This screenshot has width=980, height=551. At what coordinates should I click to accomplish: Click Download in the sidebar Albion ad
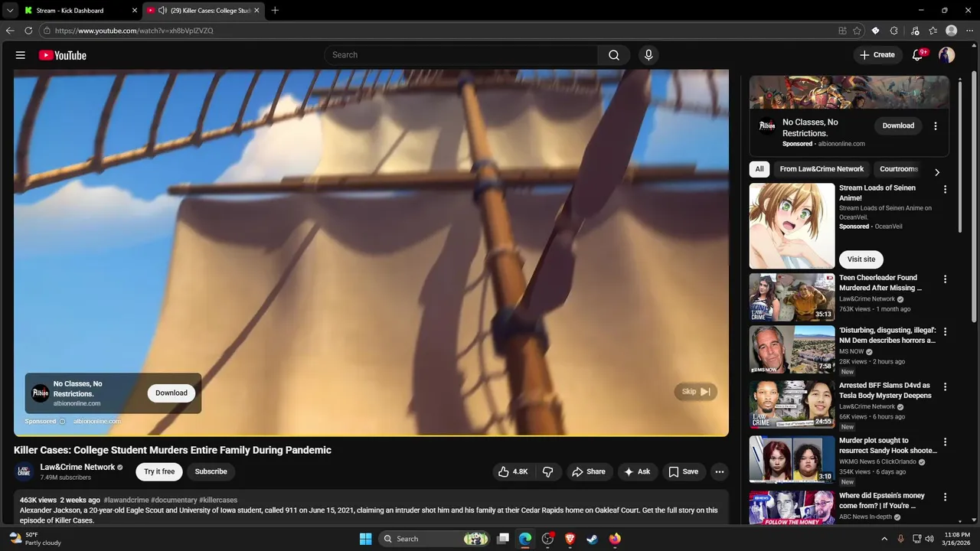(x=898, y=126)
